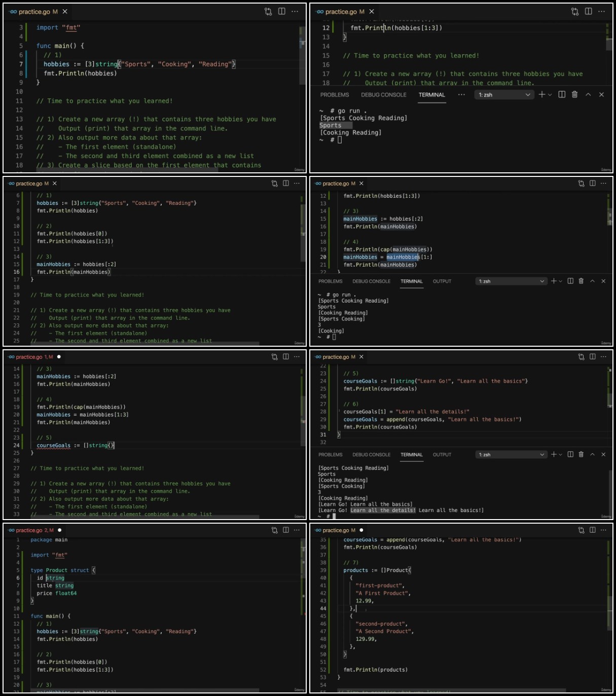The image size is (616, 696).
Task: Launch profile chevron beside plus in [Cooking] terminal panel
Action: pos(560,281)
